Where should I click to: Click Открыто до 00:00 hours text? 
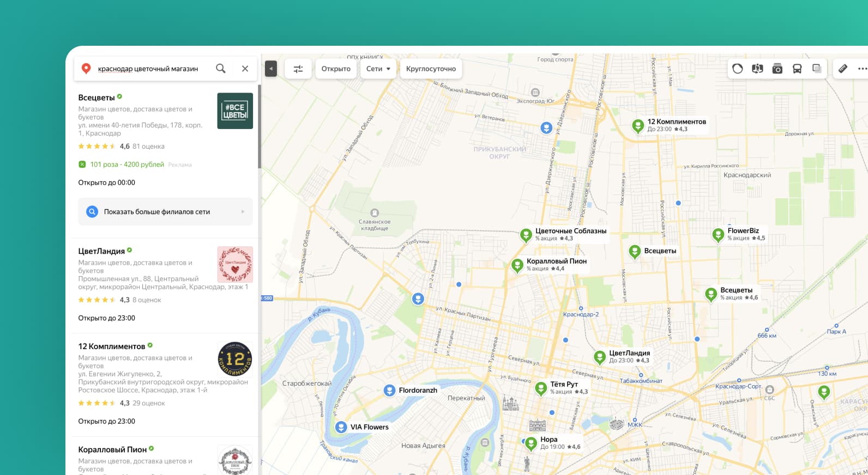[x=106, y=182]
